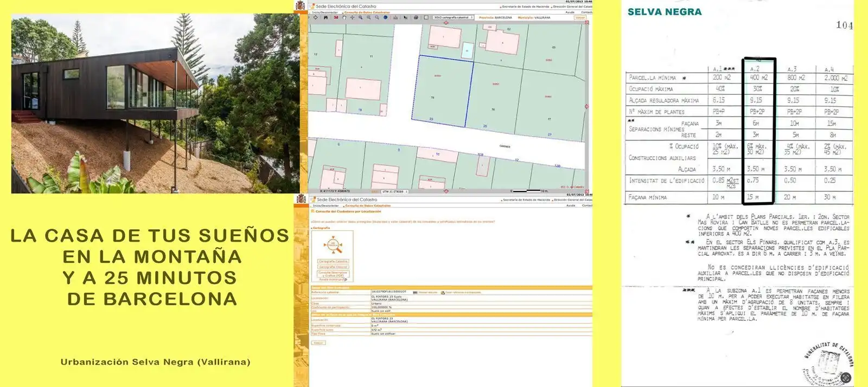Open the 'UTM 31 ETRS89' coordinate system dropdown
Image resolution: width=868 pixels, height=387 pixels.
pos(395,191)
